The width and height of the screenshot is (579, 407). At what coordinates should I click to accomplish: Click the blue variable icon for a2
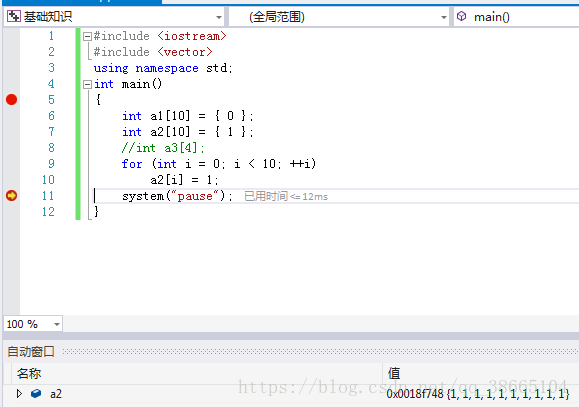pos(36,394)
